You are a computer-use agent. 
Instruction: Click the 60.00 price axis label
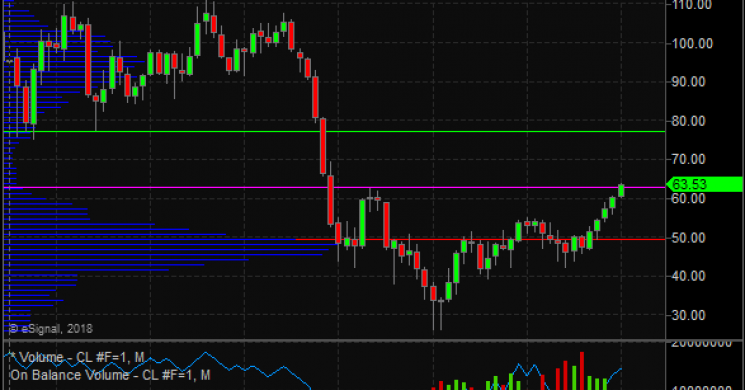[688, 199]
